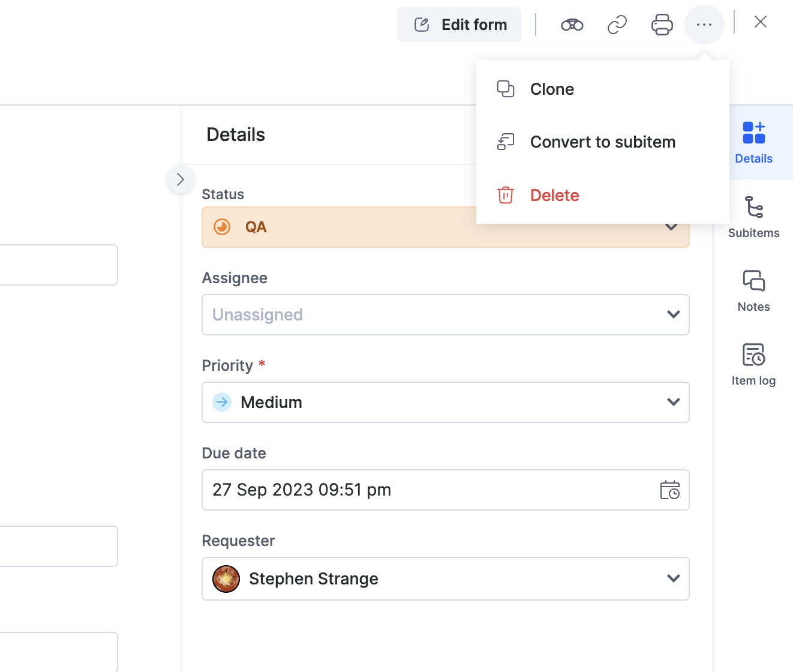793x672 pixels.
Task: Click the binoculars watch icon
Action: tap(572, 25)
